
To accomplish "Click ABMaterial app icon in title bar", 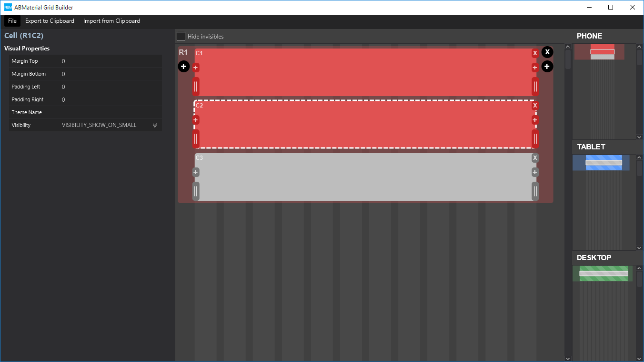I will click(8, 8).
